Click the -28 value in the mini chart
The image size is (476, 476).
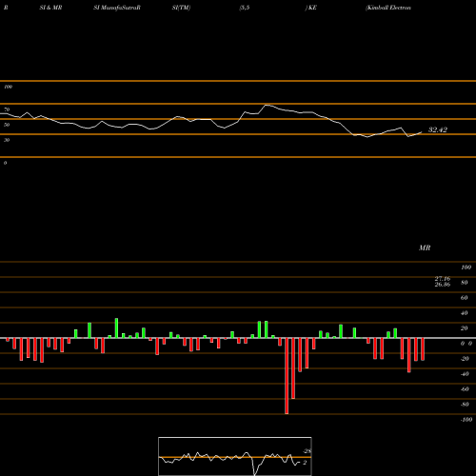[x=307, y=451]
